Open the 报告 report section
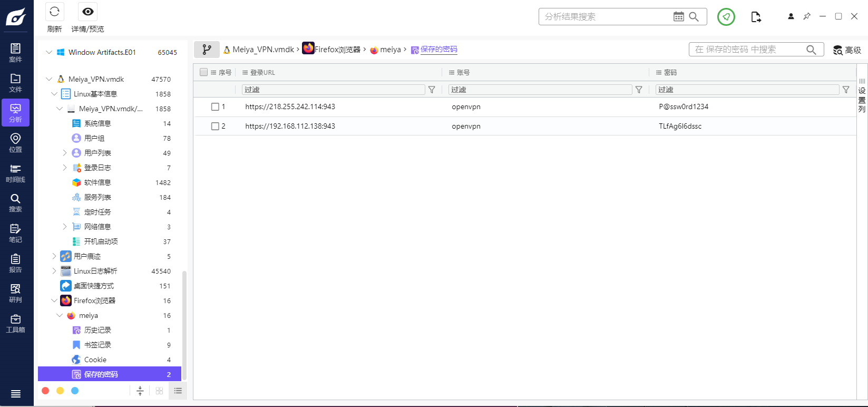Viewport: 868px width, 407px height. pos(15,263)
